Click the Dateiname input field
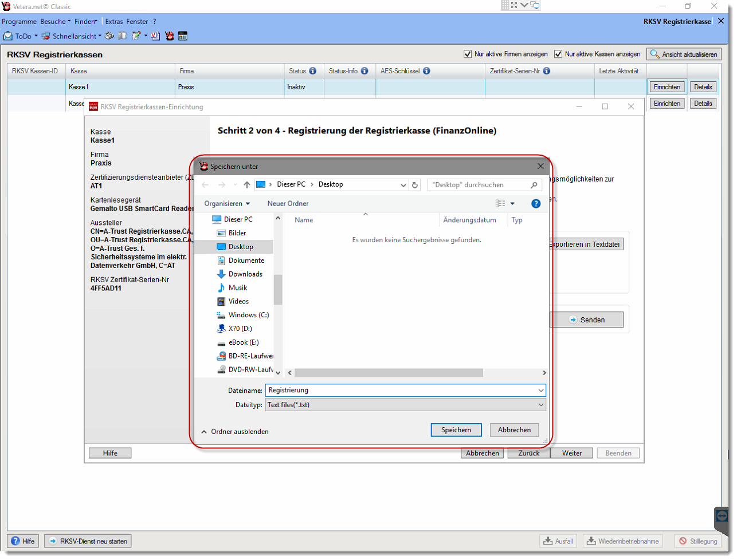The image size is (737, 560). 401,391
